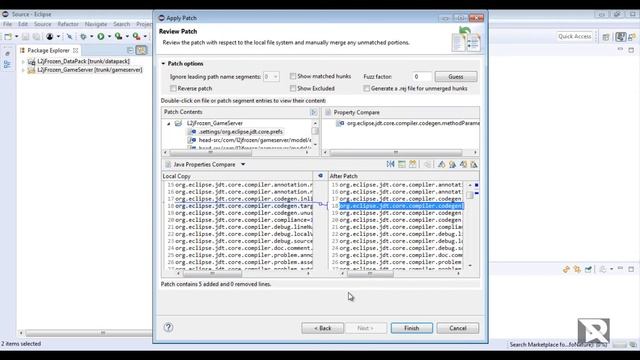Click the Skip All Breakpoints icon in Eclipse toolbar

[x=69, y=37]
